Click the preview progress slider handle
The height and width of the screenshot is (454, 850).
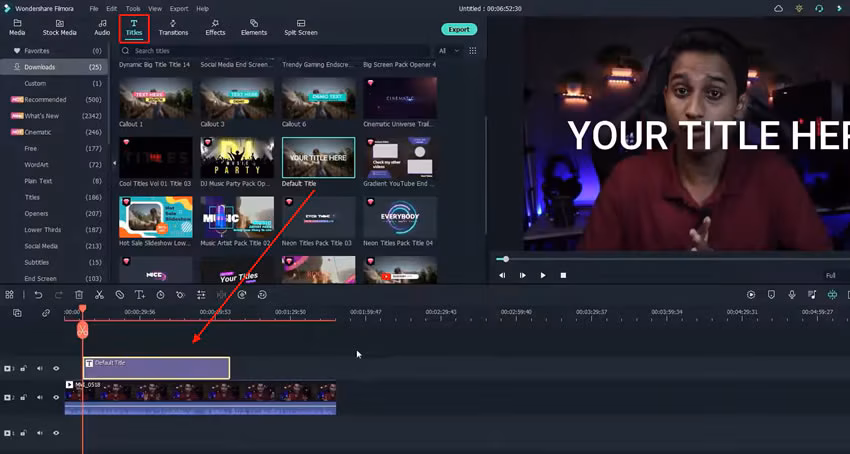pos(506,259)
